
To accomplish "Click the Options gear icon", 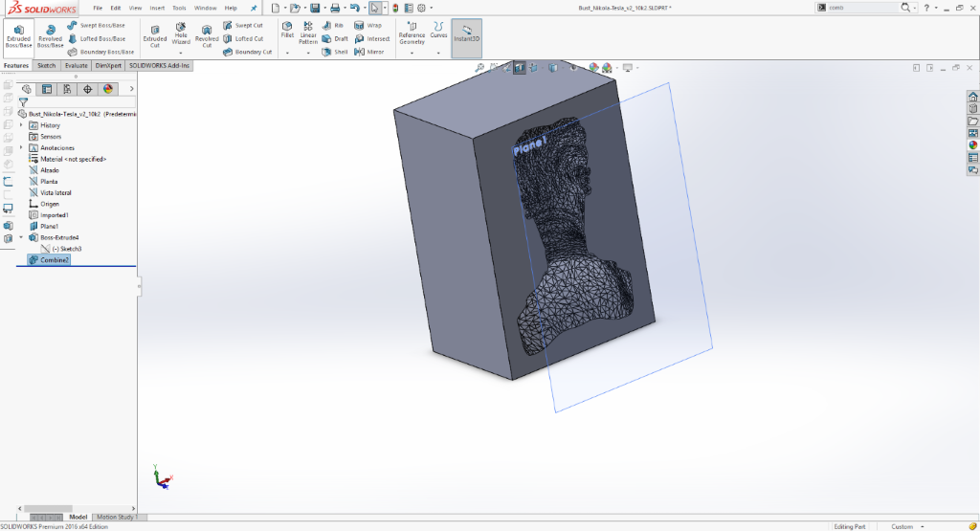I will click(421, 8).
